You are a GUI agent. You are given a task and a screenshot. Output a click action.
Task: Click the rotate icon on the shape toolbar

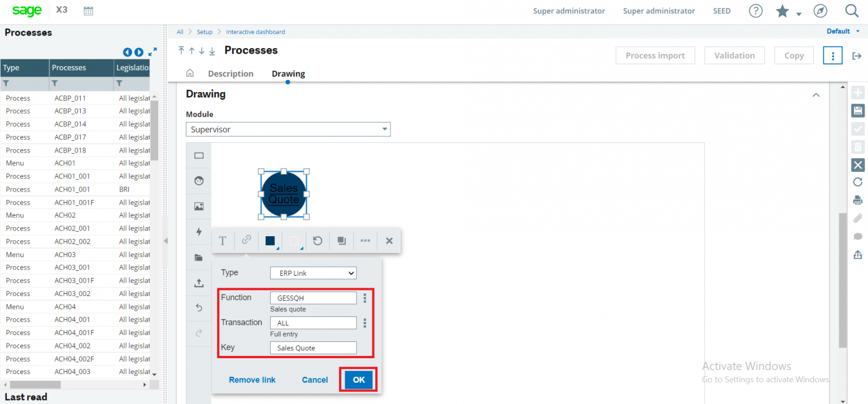pyautogui.click(x=317, y=240)
